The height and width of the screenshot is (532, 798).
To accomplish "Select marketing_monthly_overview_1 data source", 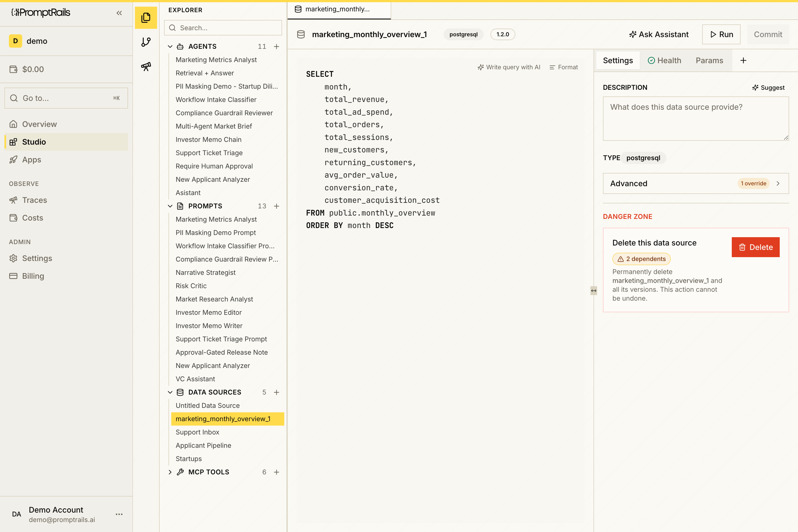I will 228,419.
